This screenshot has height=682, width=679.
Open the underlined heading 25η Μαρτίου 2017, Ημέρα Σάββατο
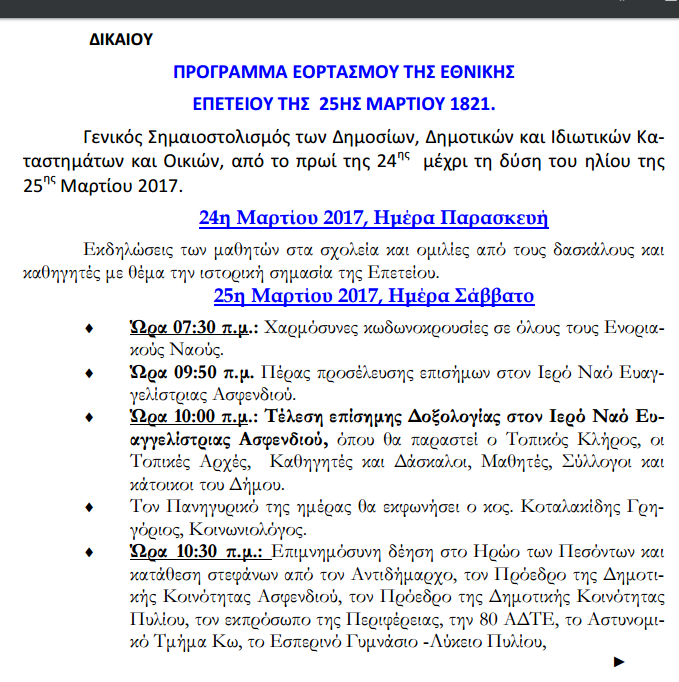coord(374,296)
